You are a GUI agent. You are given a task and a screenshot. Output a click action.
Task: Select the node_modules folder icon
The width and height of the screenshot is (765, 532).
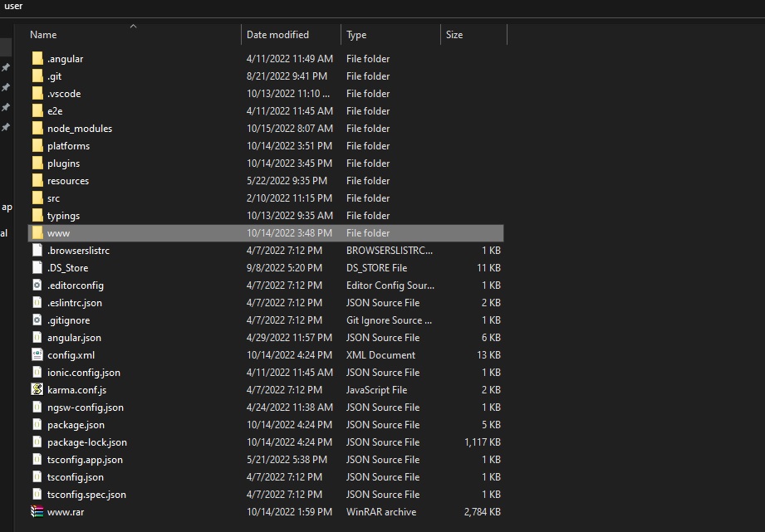click(x=37, y=129)
